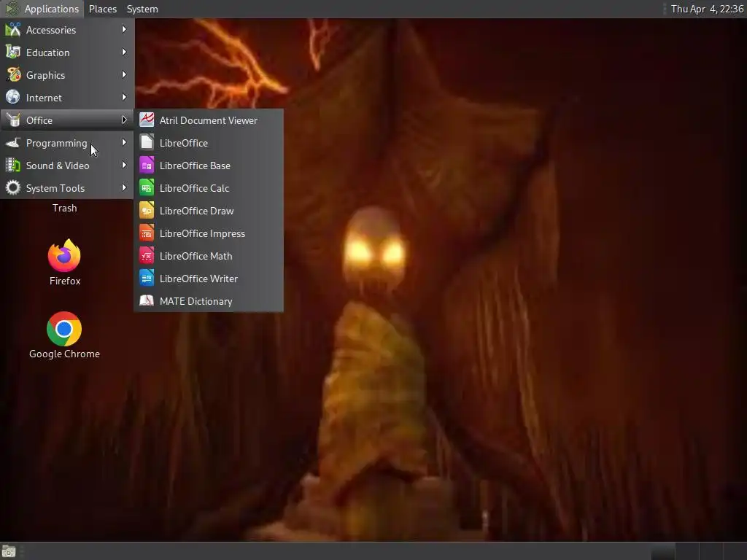Click the Sound & Video icon
Viewport: 747px width, 560px height.
click(13, 166)
